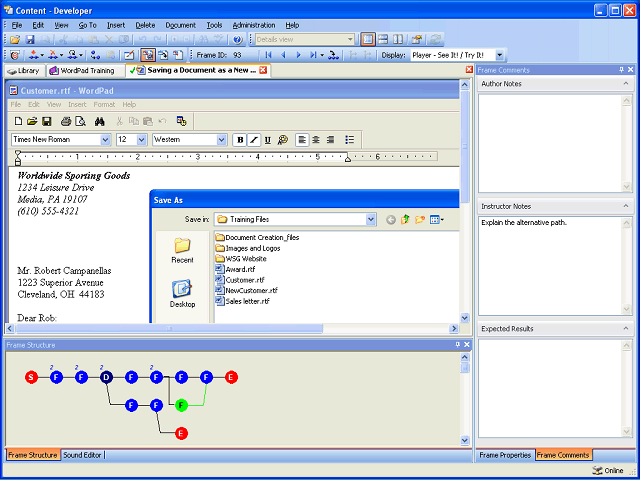The width and height of the screenshot is (640, 480).
Task: Toggle Italic in WordPad format bar
Action: click(254, 140)
